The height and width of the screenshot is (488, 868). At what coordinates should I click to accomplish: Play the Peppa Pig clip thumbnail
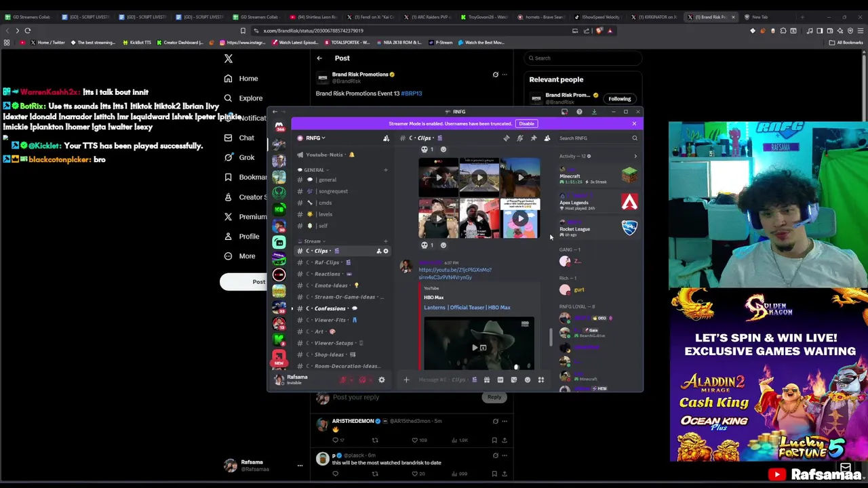pyautogui.click(x=520, y=218)
